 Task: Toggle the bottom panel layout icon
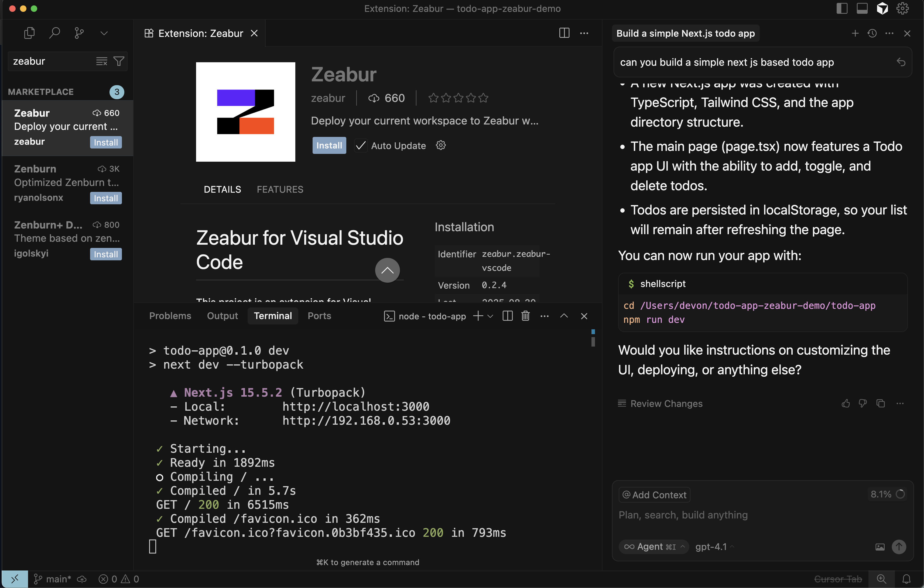pos(862,8)
